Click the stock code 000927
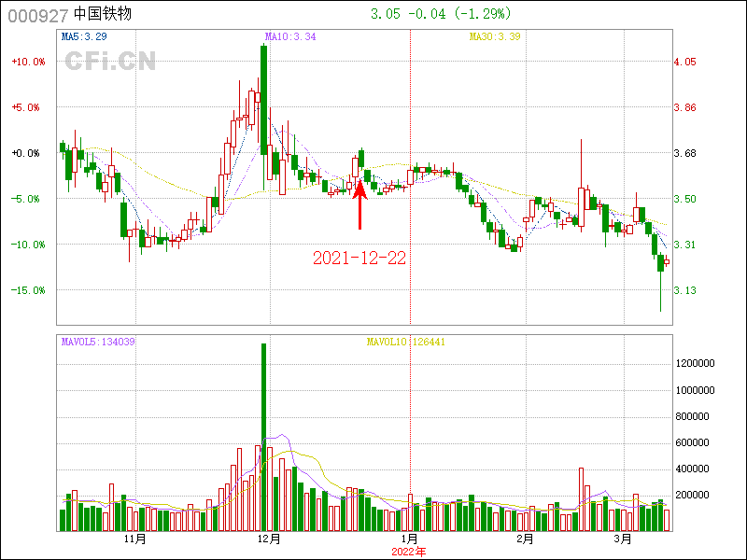 coord(37,15)
